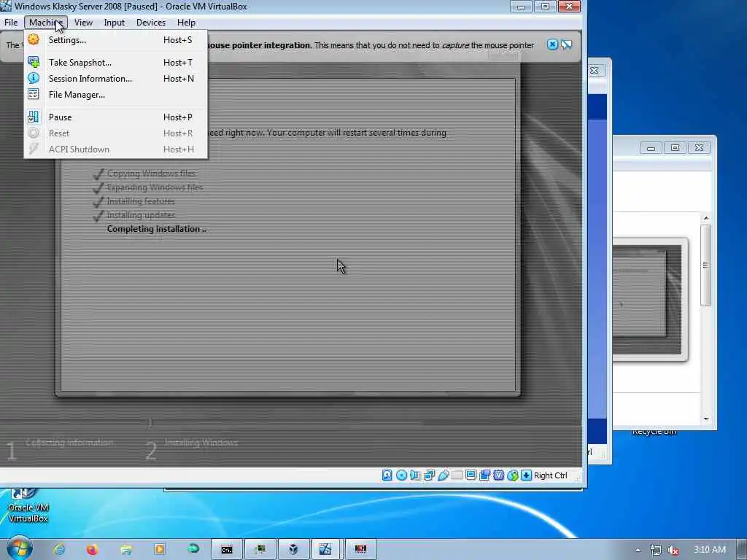Click the network adapters status icon
747x560 pixels.
tap(429, 475)
